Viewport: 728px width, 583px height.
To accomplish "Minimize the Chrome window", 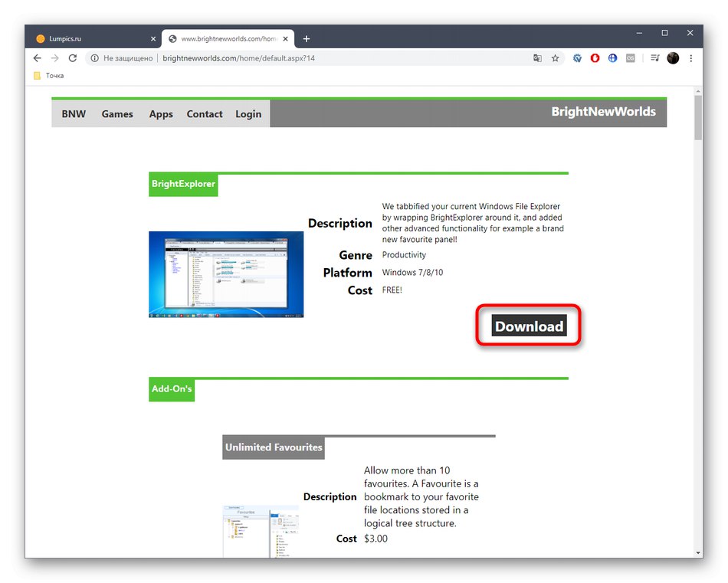I will pos(639,33).
